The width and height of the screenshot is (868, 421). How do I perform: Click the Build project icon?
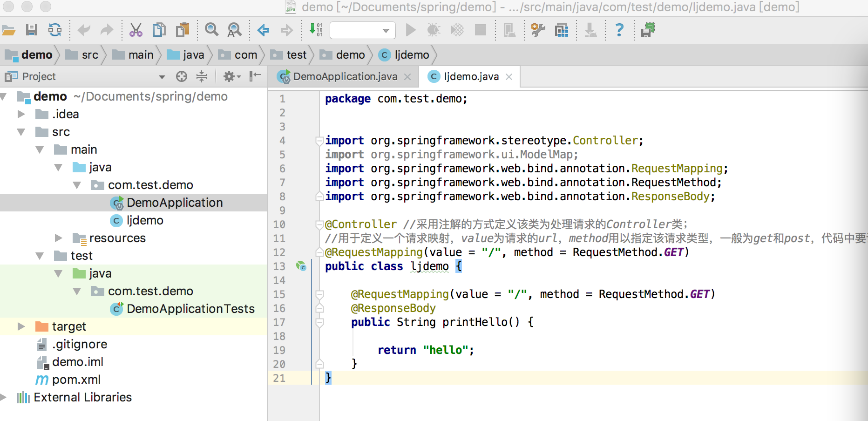(316, 30)
